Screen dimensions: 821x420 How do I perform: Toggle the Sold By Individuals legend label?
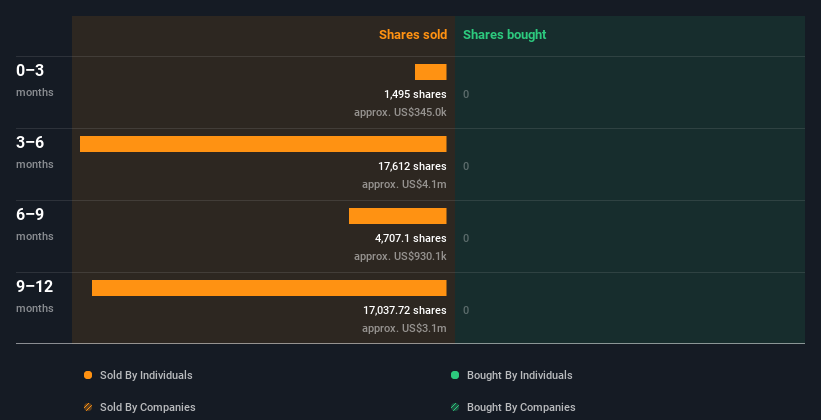pyautogui.click(x=146, y=375)
